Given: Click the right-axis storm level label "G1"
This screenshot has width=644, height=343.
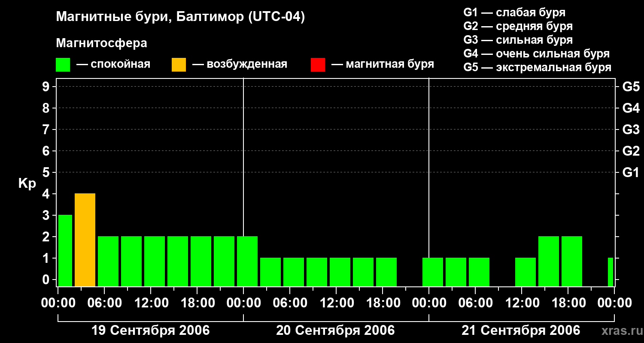Looking at the screenshot, I should tap(631, 172).
